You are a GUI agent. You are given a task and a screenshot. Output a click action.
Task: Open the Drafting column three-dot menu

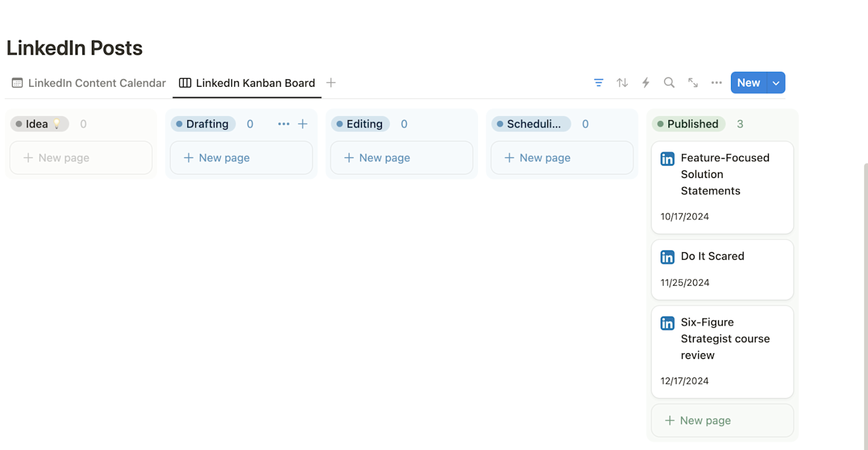[x=284, y=124]
